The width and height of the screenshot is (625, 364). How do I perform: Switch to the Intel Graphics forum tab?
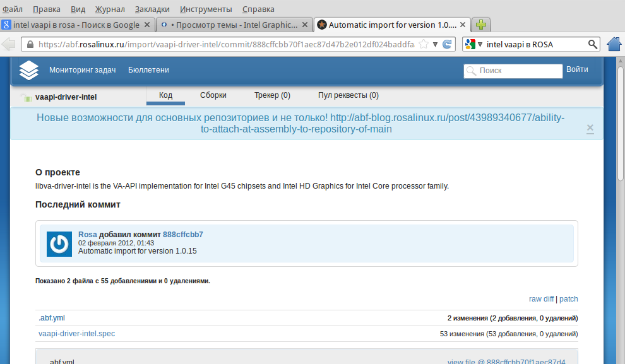pyautogui.click(x=234, y=25)
